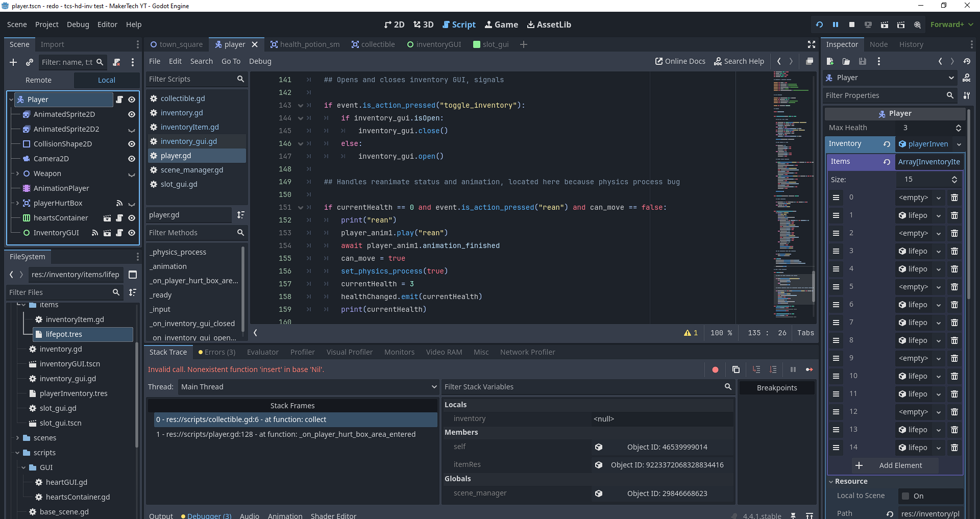980x519 pixels.
Task: Delete array element 0 with trash icon
Action: [954, 197]
